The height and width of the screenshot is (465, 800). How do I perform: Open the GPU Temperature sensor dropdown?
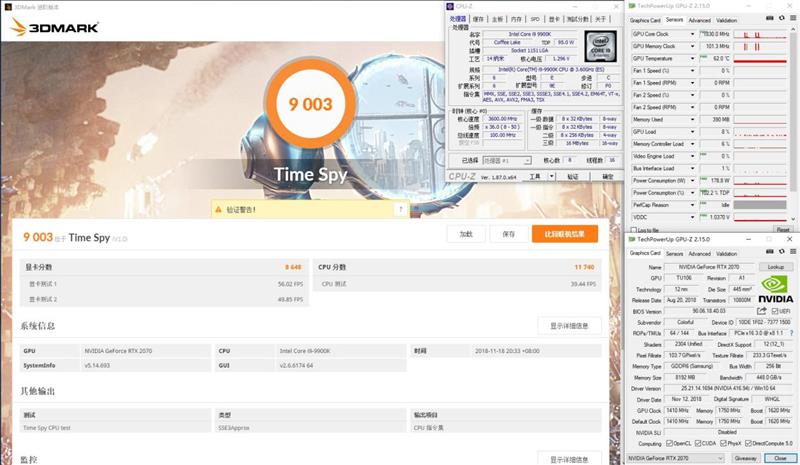[x=692, y=59]
